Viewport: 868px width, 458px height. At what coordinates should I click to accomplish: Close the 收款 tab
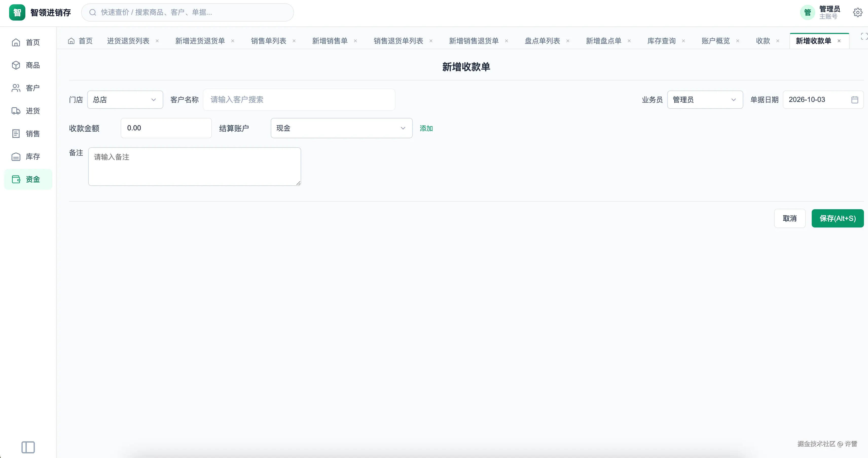pyautogui.click(x=778, y=41)
